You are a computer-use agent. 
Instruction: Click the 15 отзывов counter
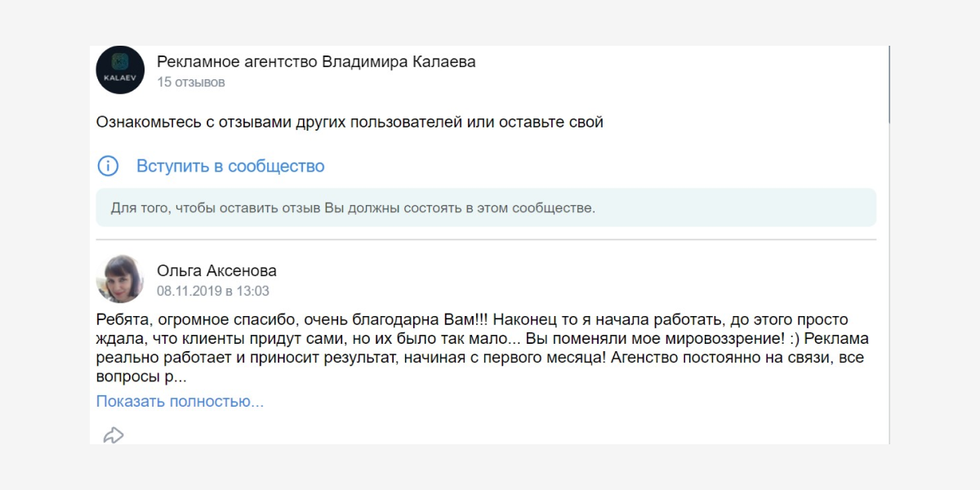pyautogui.click(x=191, y=82)
